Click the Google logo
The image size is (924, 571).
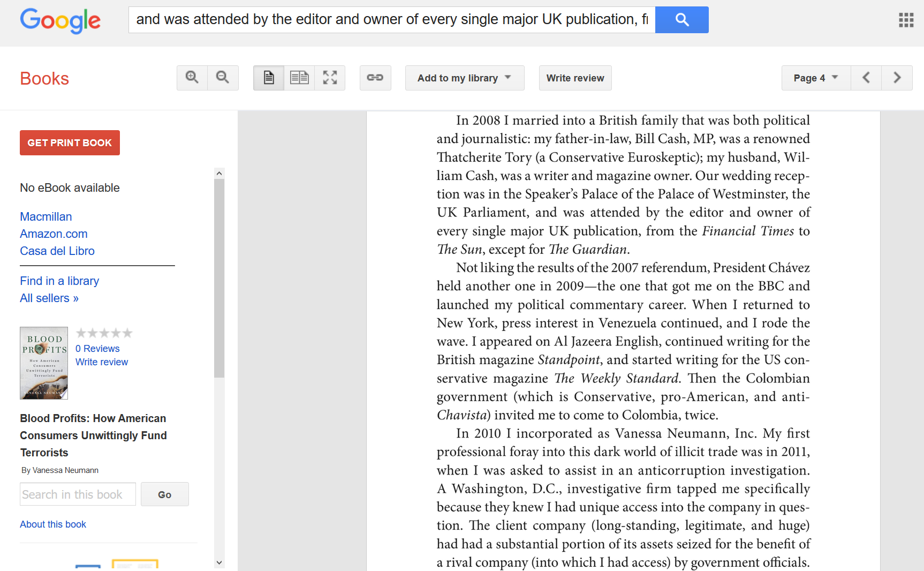click(x=60, y=20)
